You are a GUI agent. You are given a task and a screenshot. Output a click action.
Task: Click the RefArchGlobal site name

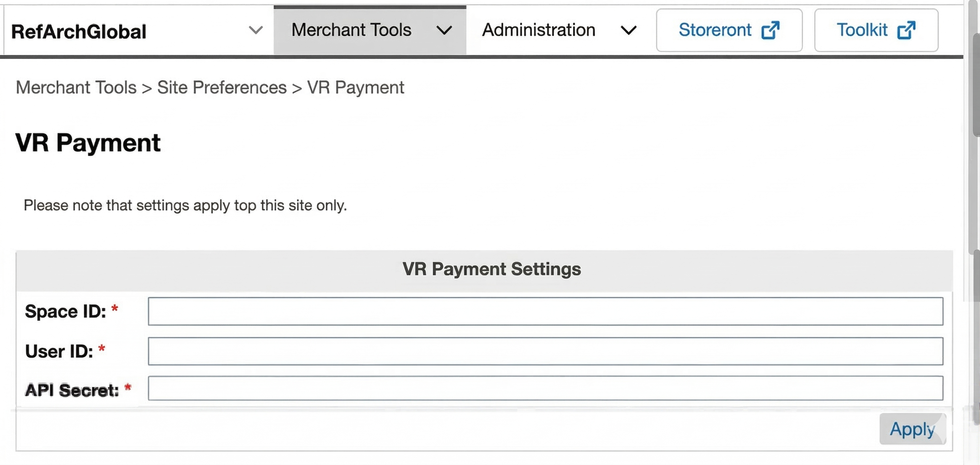(79, 32)
